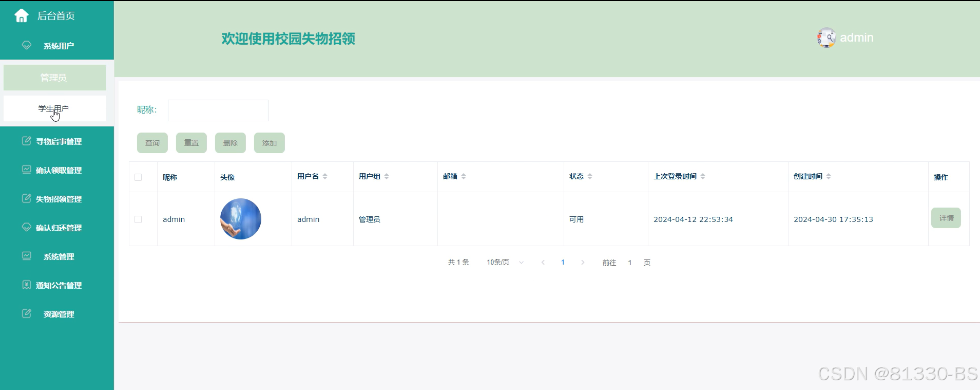Sort the table by 用户组 column arrows
Image resolution: width=980 pixels, height=390 pixels.
387,176
